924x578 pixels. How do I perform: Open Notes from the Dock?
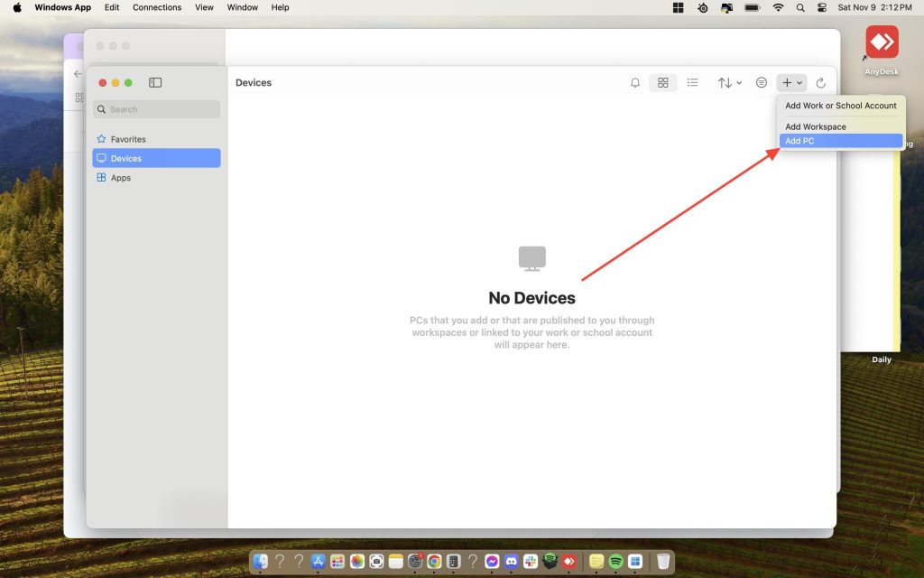[x=395, y=561]
